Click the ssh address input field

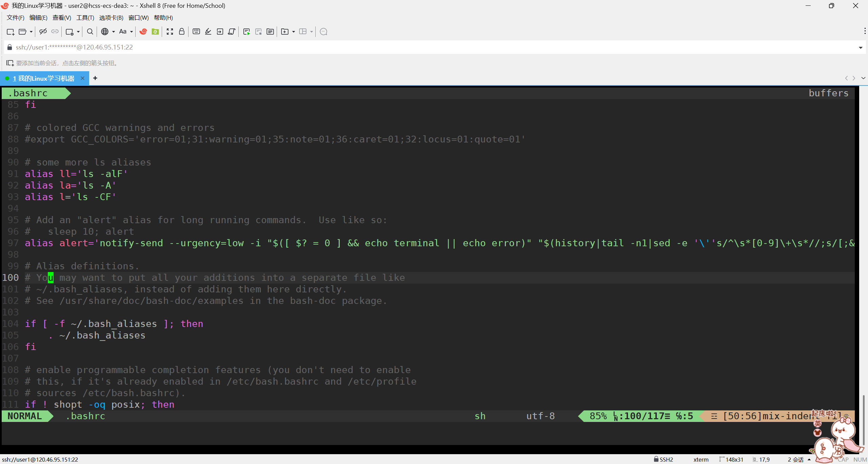407,47
